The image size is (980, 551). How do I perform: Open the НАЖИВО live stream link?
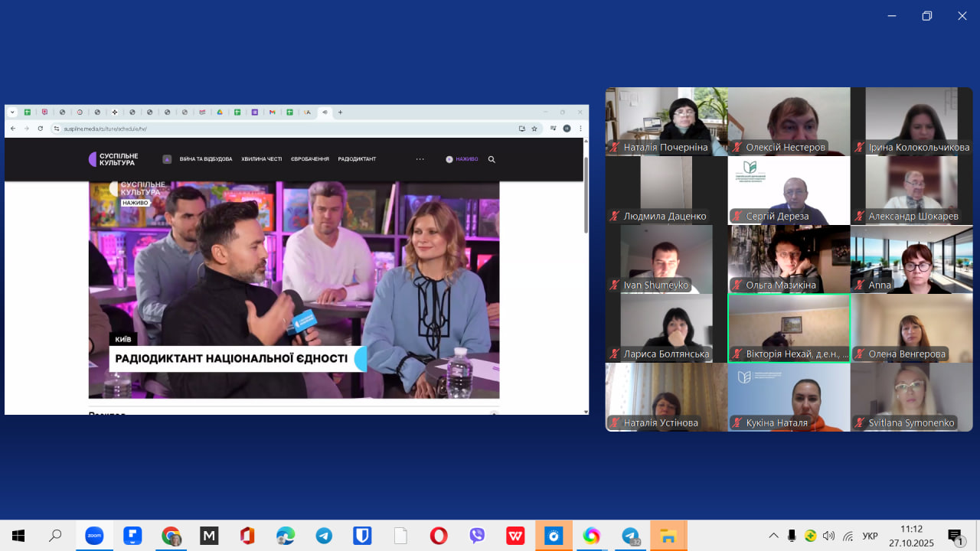coord(462,159)
